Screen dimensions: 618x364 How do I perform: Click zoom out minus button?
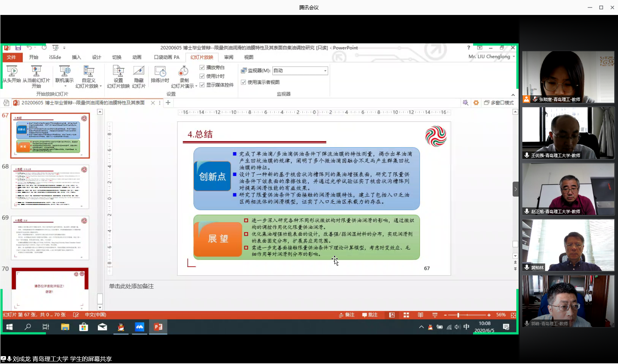click(445, 315)
